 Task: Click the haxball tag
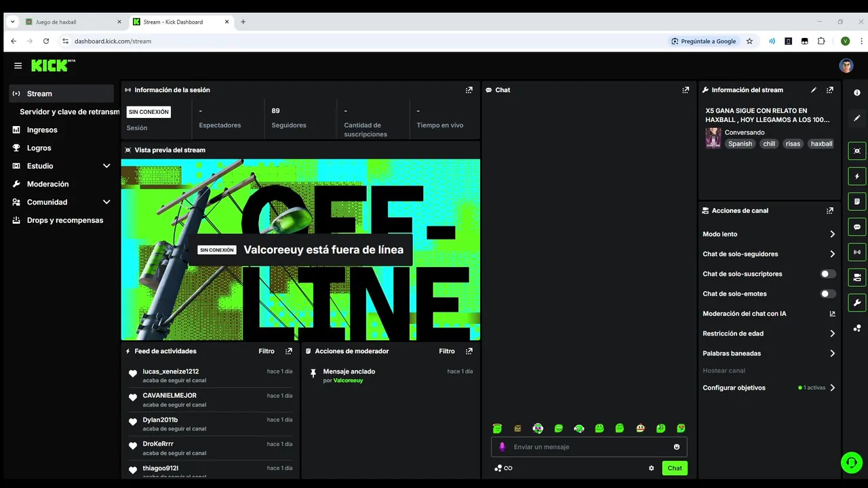click(821, 144)
